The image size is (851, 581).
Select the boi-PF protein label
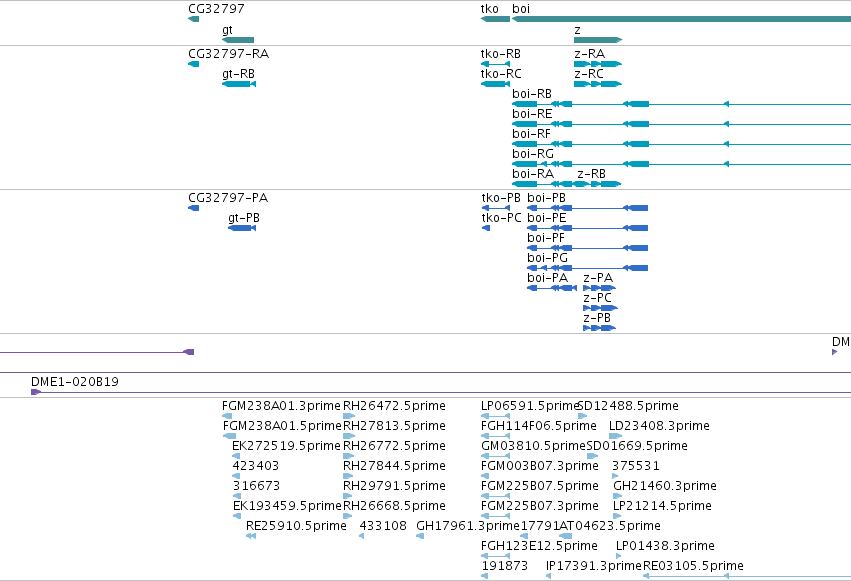click(546, 238)
